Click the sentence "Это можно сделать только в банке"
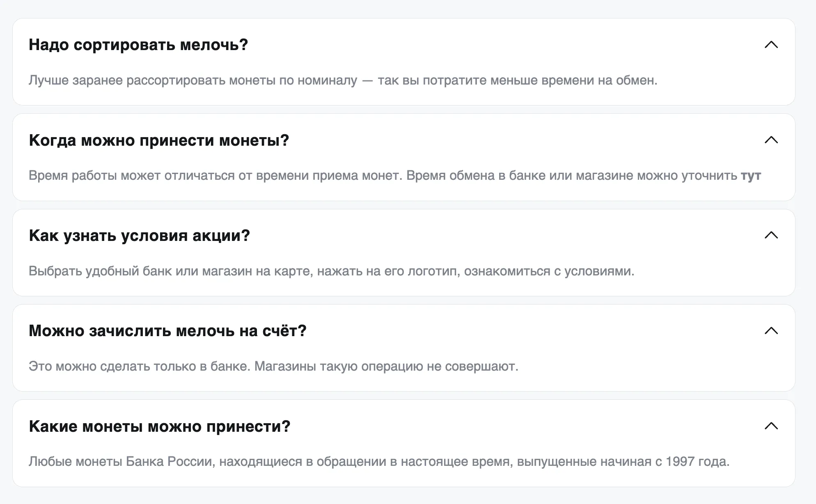Image resolution: width=816 pixels, height=504 pixels. coord(139,367)
